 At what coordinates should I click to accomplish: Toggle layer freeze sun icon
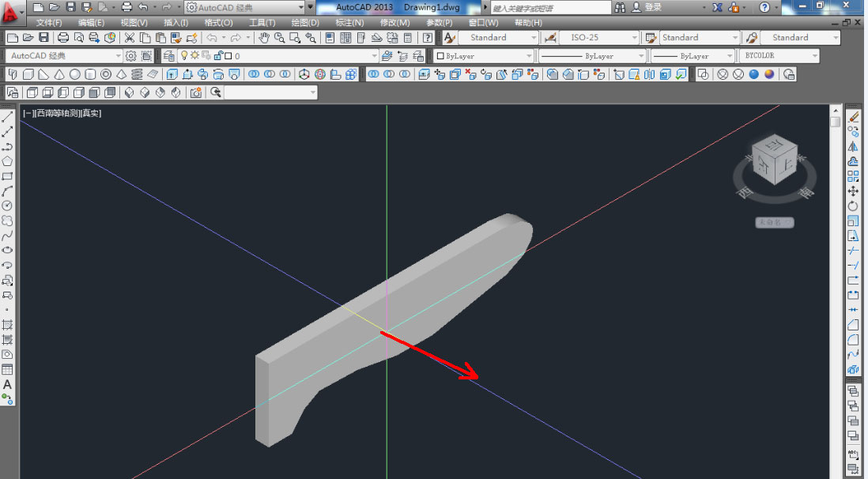point(194,56)
